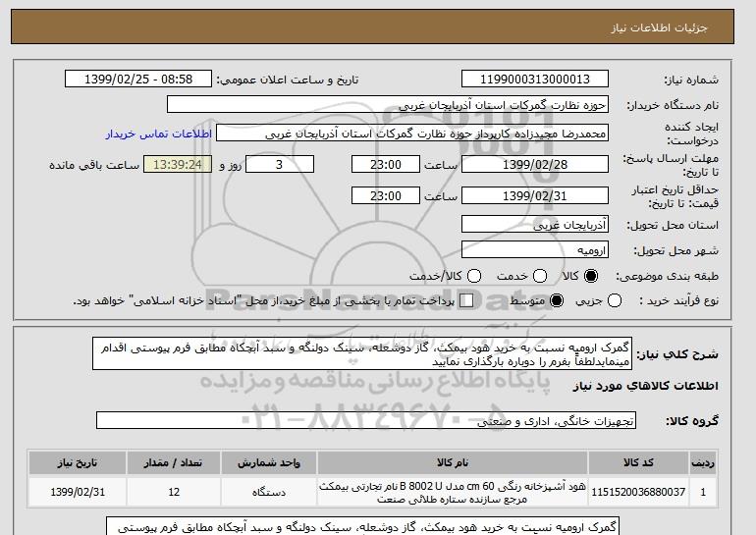Click the نام کالا column header
This screenshot has width=756, height=535.
click(453, 462)
